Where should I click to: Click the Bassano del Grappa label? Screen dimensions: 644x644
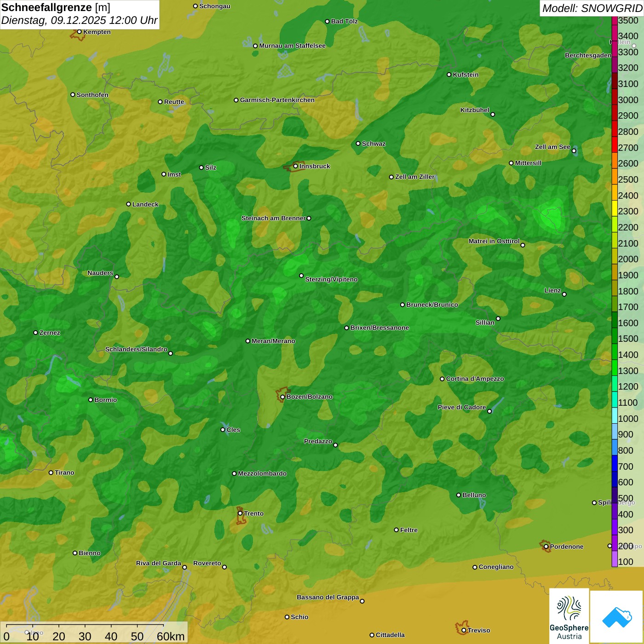(x=328, y=597)
